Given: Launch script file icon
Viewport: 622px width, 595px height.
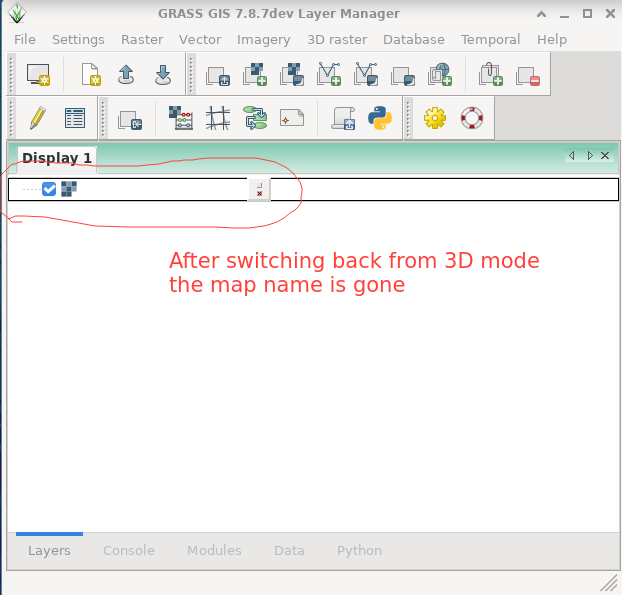Looking at the screenshot, I should click(x=343, y=118).
